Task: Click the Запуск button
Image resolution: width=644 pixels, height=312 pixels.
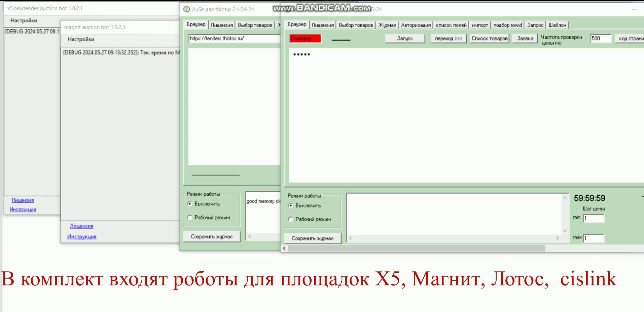Action: tap(405, 38)
